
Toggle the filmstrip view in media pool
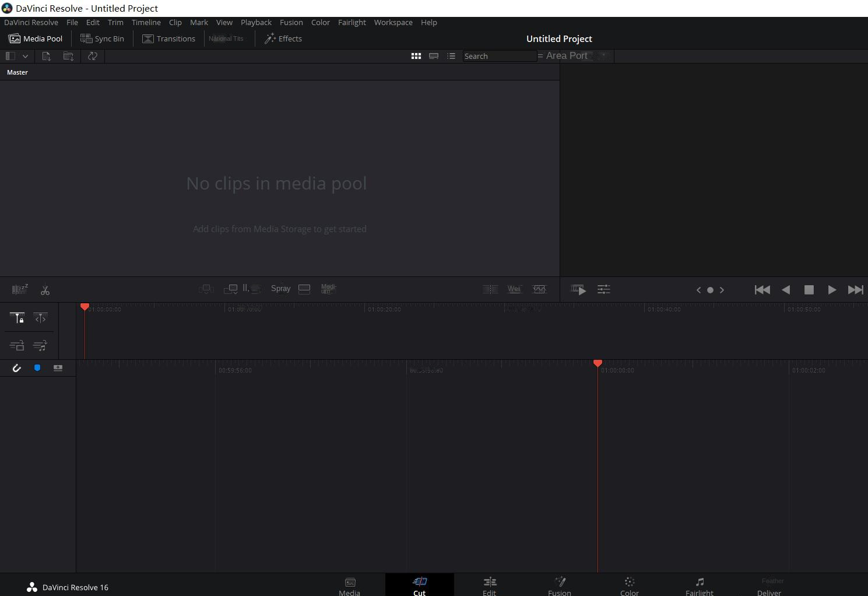point(434,56)
